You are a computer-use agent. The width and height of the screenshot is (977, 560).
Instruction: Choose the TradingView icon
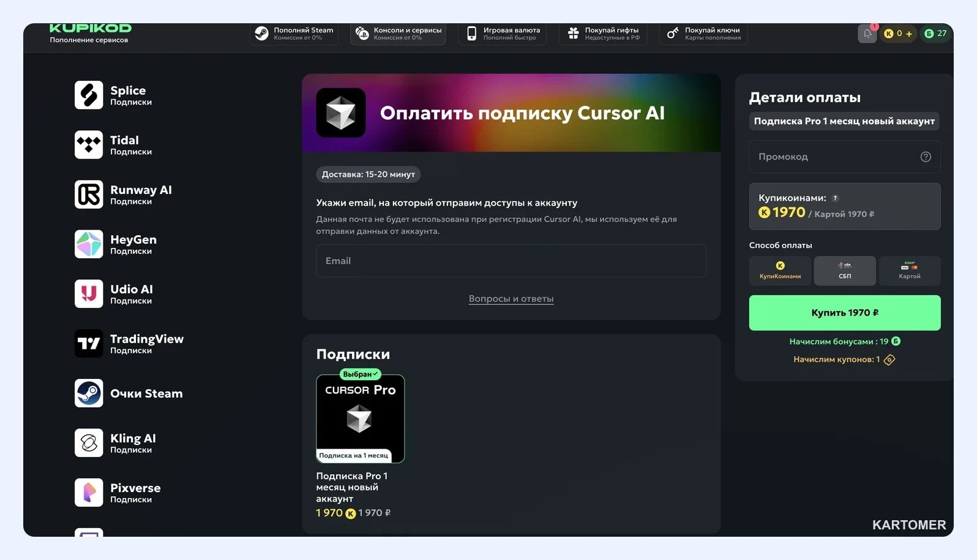pos(89,343)
